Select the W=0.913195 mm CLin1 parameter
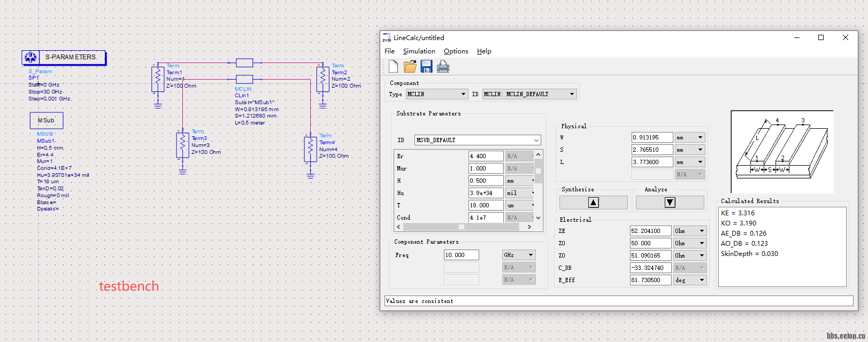The height and width of the screenshot is (342, 868). (x=256, y=109)
